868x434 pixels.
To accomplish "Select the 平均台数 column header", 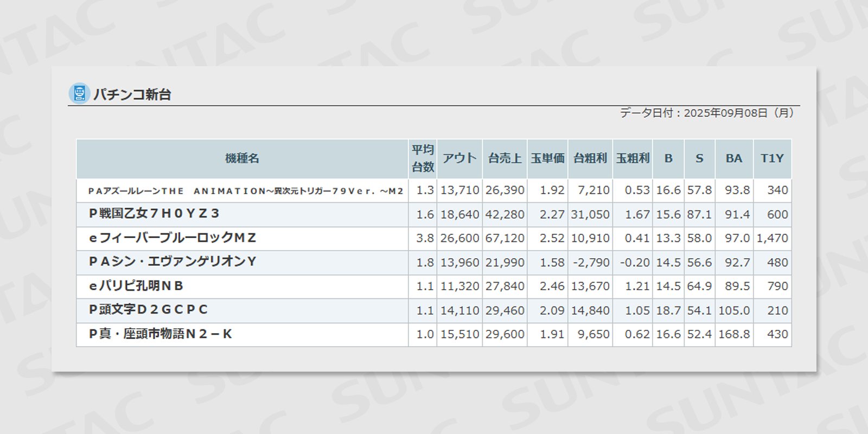I will [423, 158].
